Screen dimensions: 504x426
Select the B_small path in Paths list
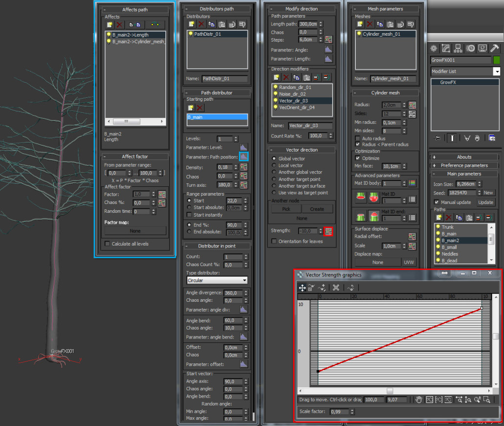[x=449, y=247]
